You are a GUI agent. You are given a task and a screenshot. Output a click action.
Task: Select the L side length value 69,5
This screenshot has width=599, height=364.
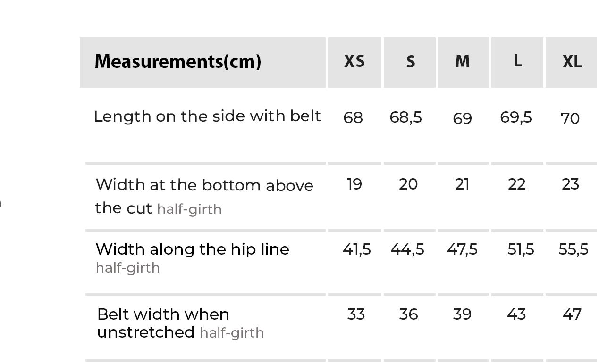(x=516, y=117)
